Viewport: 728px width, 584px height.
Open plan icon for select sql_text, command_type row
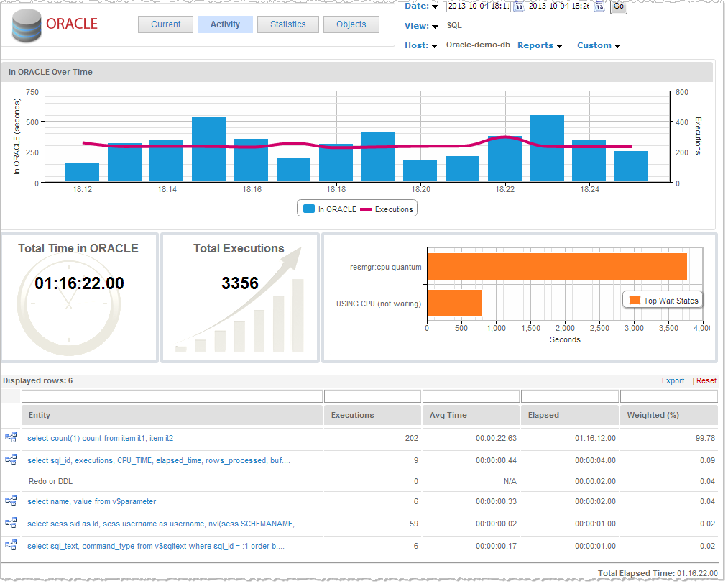click(x=11, y=545)
